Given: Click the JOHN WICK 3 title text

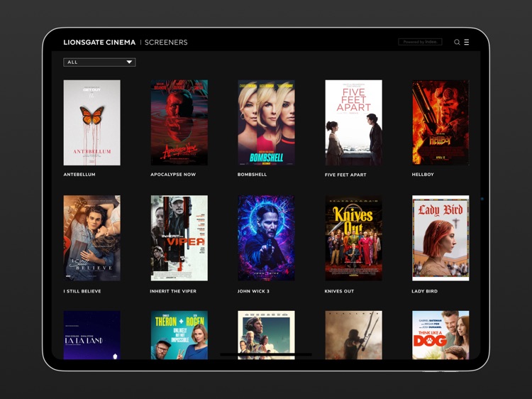Looking at the screenshot, I should click(x=253, y=291).
